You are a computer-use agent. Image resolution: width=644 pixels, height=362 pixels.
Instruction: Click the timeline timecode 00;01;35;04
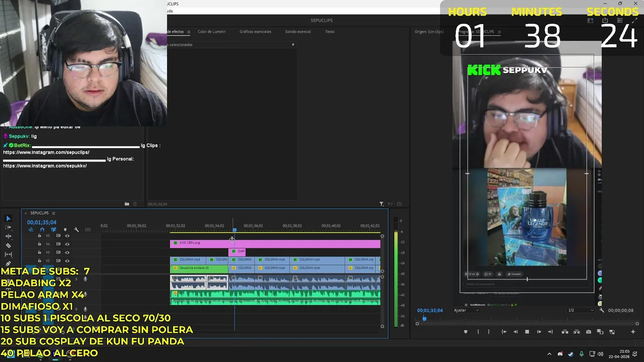pyautogui.click(x=42, y=222)
